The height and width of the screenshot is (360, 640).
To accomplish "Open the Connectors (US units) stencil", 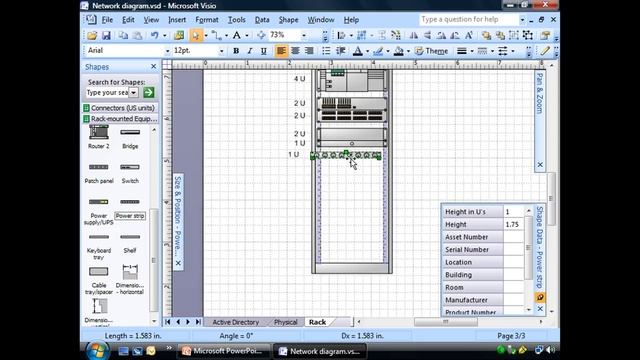I will click(120, 108).
